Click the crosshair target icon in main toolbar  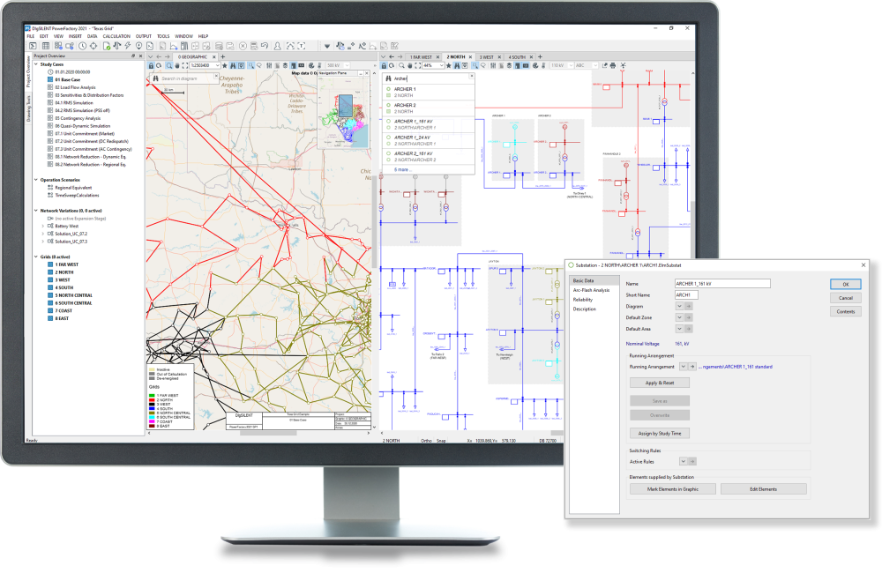(x=93, y=46)
